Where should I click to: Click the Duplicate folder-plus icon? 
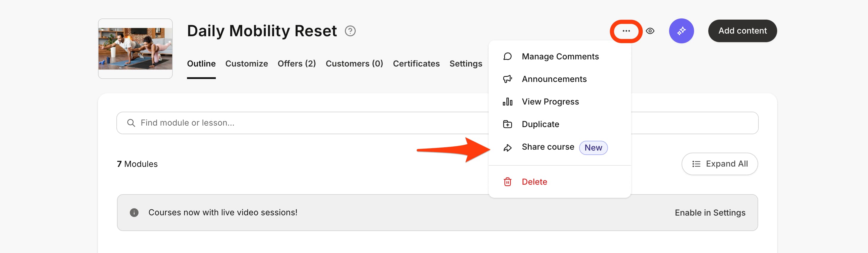click(x=507, y=124)
